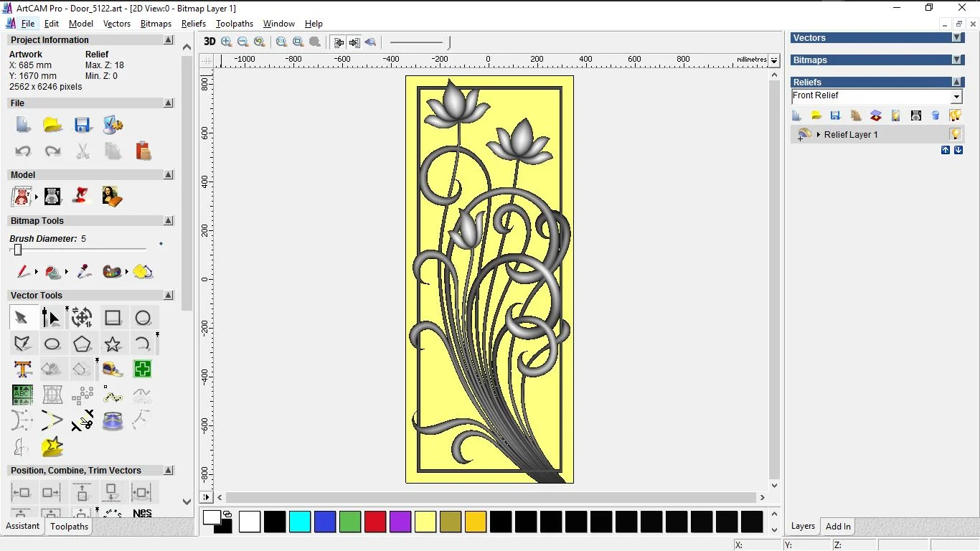Viewport: 980px width, 551px height.
Task: Expand Relief Layer 1 tree arrow
Action: click(819, 135)
